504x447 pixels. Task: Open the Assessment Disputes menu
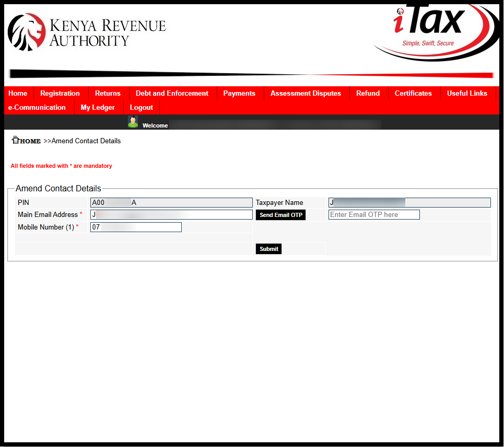point(306,93)
